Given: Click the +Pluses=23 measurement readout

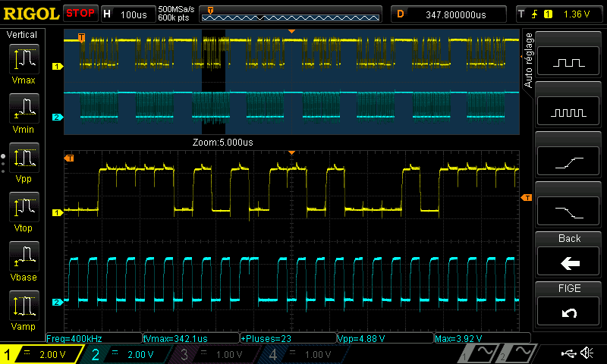Looking at the screenshot, I should (288, 338).
